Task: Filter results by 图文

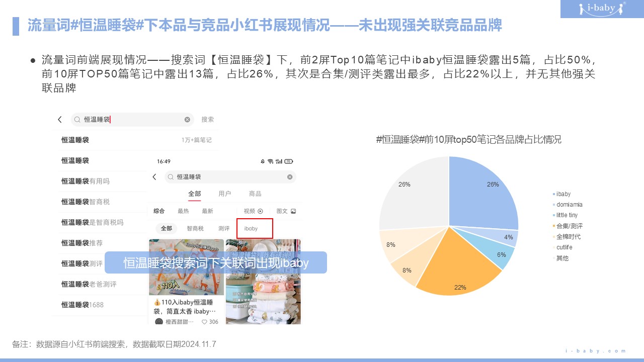Action: point(286,211)
